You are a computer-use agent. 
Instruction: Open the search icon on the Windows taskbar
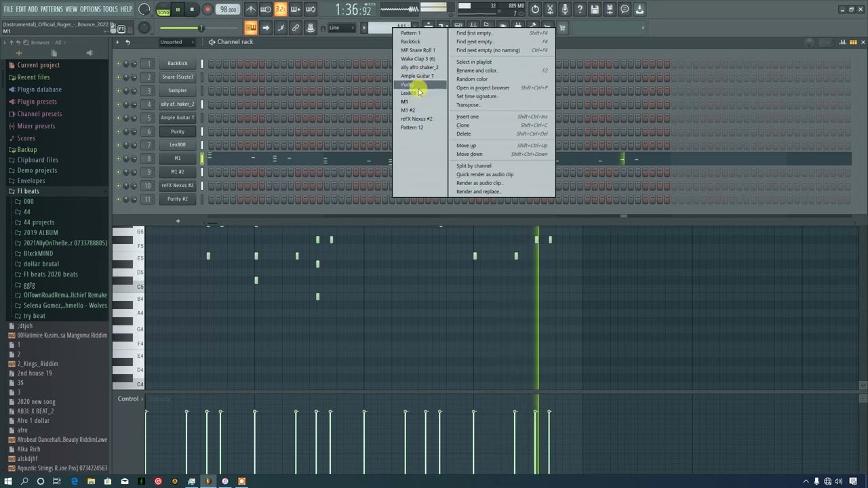(x=24, y=481)
